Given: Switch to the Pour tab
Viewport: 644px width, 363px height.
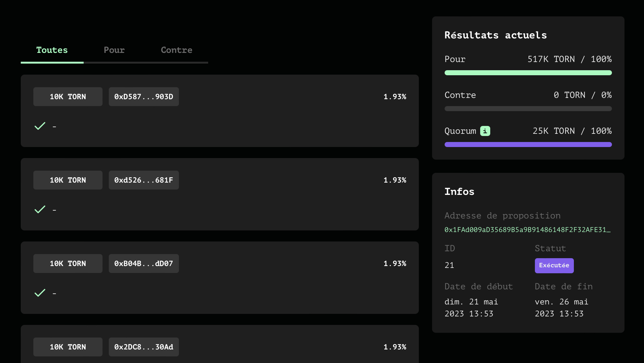Looking at the screenshot, I should click(114, 50).
